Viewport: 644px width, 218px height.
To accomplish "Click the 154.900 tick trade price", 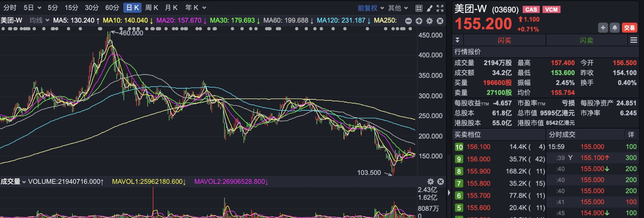I will (595, 213).
